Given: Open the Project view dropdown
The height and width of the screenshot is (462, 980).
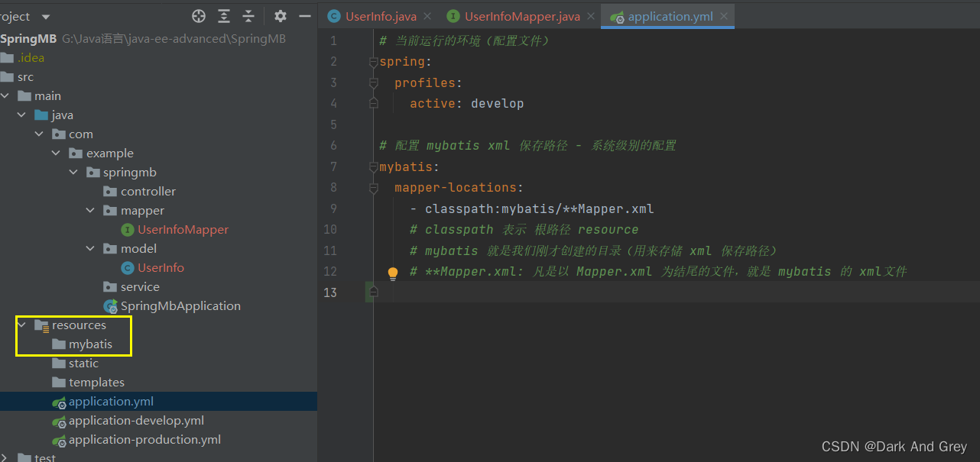Looking at the screenshot, I should coord(45,16).
